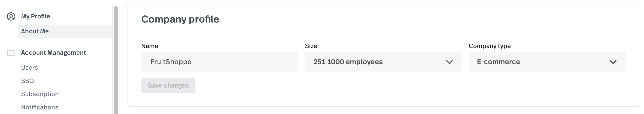Screen dimensions: 644x114
Task: Click the My Profile user icon
Action: pos(11,16)
